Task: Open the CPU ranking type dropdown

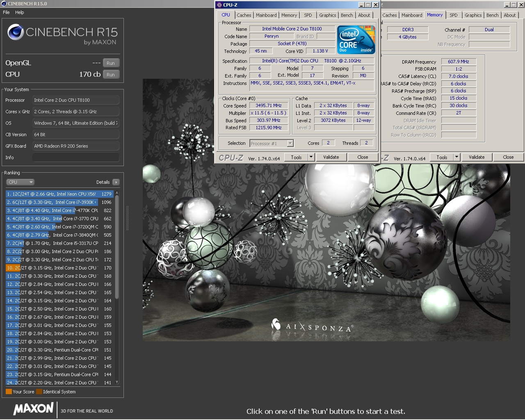Action: (20, 182)
